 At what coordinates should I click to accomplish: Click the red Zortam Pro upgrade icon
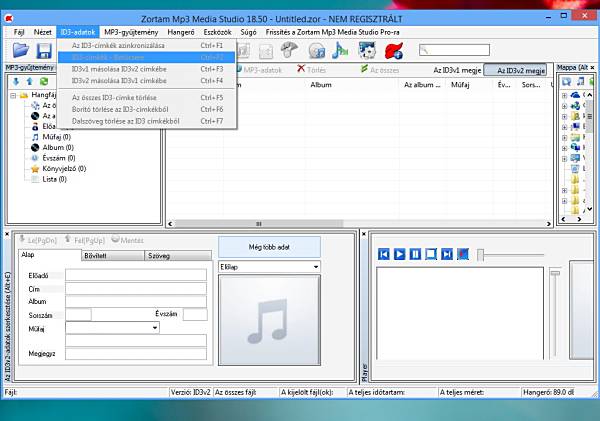[x=394, y=50]
